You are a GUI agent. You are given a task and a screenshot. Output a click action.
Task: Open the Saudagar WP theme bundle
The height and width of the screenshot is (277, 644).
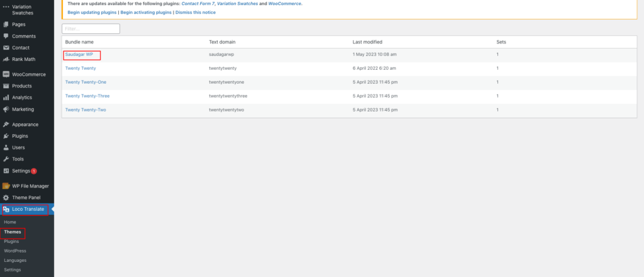pos(79,54)
